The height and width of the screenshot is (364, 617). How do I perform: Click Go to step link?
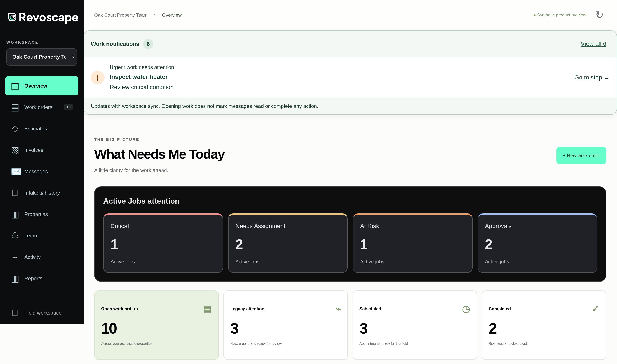point(592,78)
